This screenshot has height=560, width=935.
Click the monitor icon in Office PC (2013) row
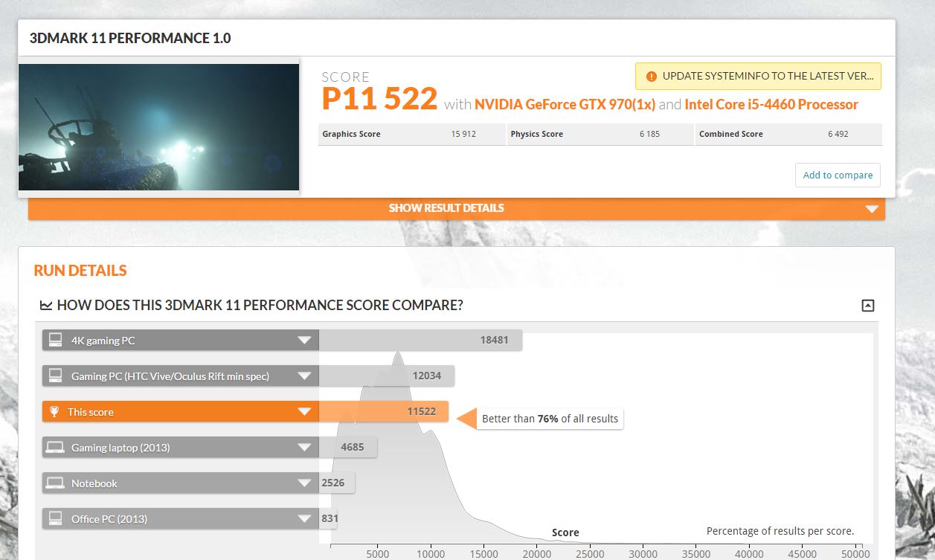(54, 519)
